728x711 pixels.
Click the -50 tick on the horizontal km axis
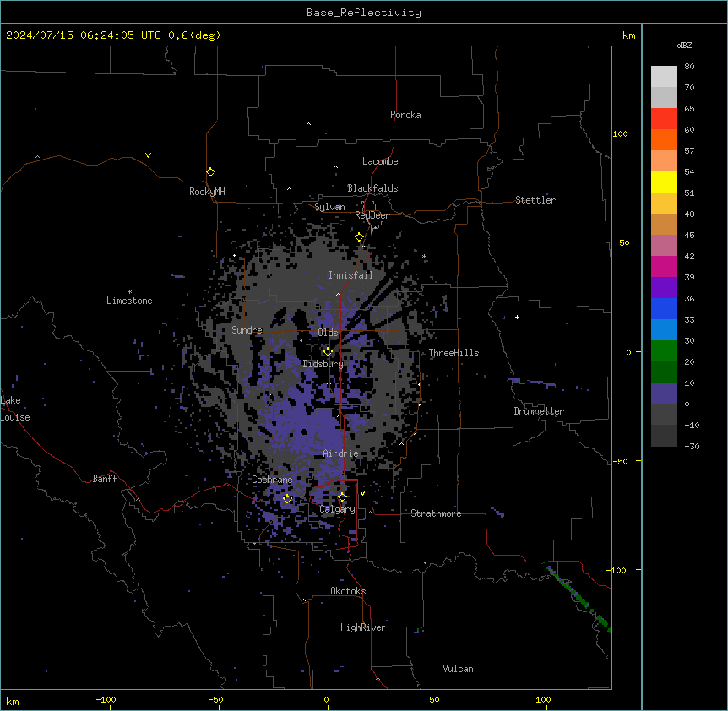point(215,699)
